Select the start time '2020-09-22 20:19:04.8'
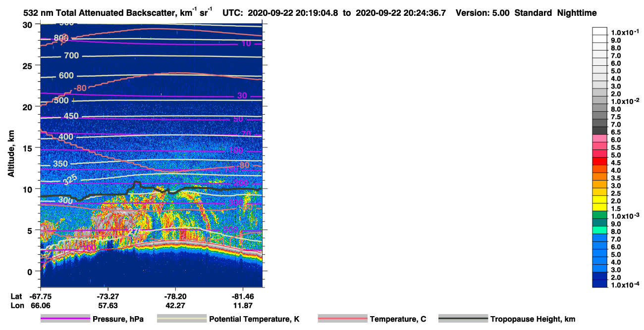644x330 pixels. (x=294, y=13)
